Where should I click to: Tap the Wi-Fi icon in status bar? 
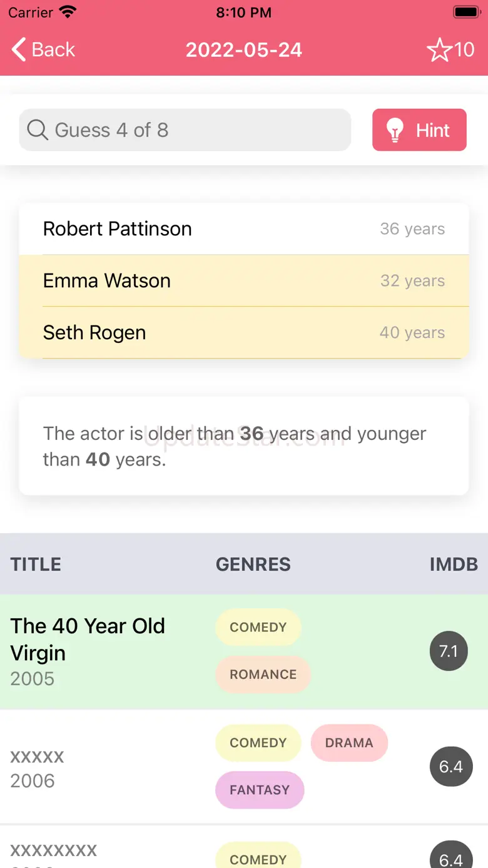click(68, 12)
